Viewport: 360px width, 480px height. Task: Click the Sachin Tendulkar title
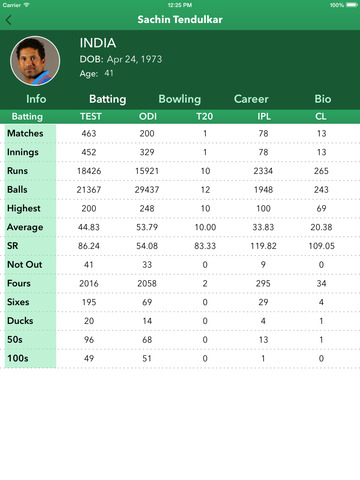[180, 20]
